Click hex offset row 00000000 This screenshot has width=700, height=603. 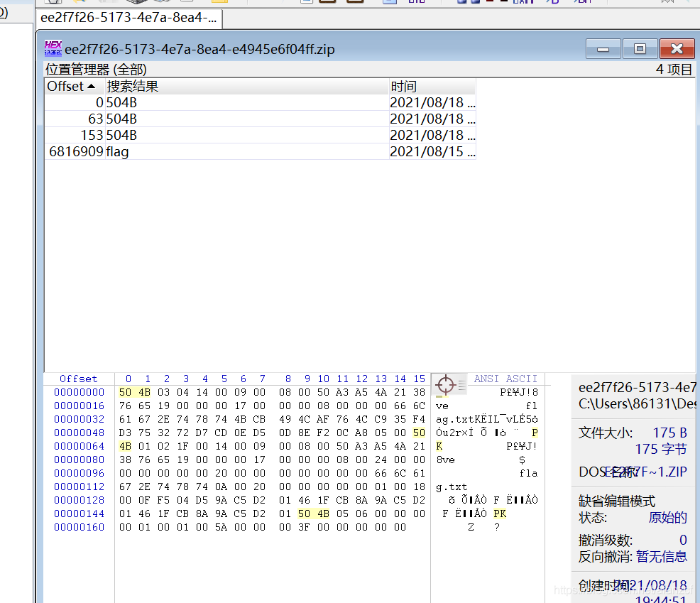pos(79,392)
